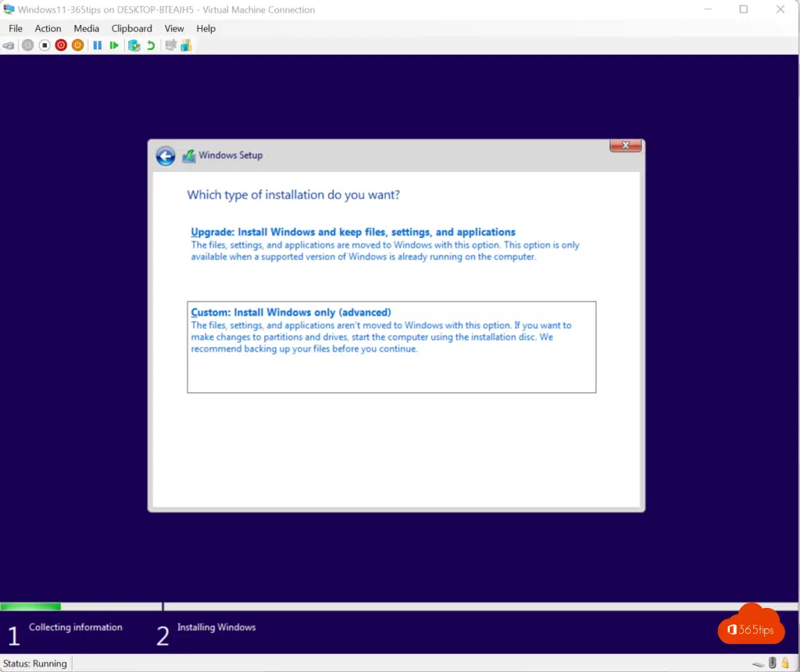Click the green Collecting information progress bar
Image resolution: width=800 pixels, height=672 pixels.
(30, 606)
